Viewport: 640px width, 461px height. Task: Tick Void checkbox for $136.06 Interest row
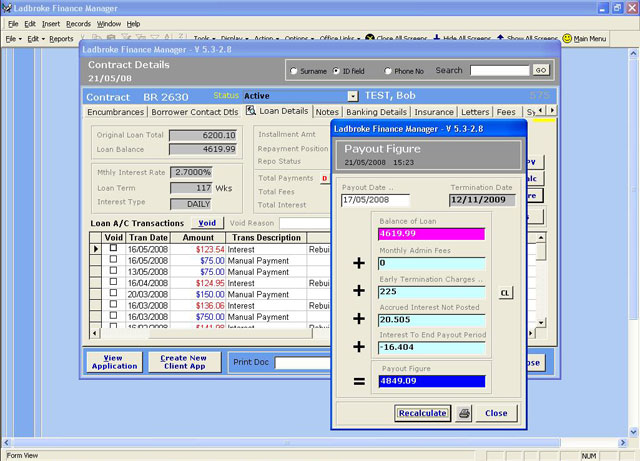click(113, 304)
